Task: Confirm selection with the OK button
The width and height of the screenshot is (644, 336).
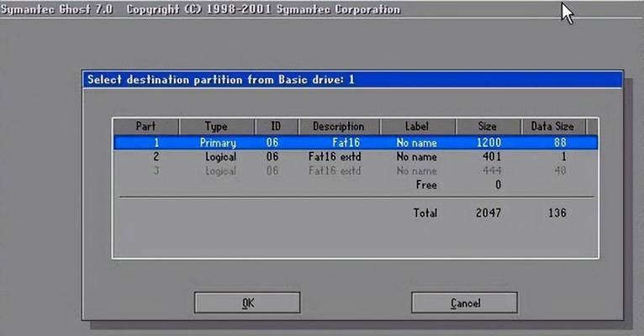Action: point(247,302)
